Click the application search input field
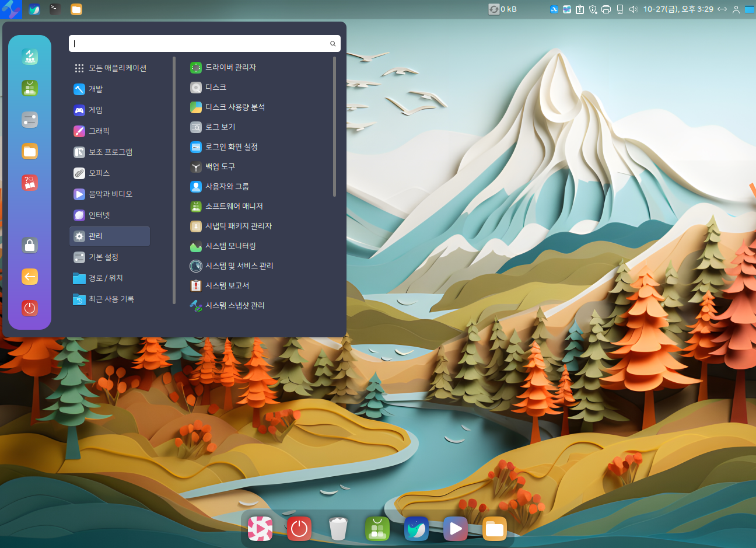Viewport: 756px width, 548px height. [198, 44]
